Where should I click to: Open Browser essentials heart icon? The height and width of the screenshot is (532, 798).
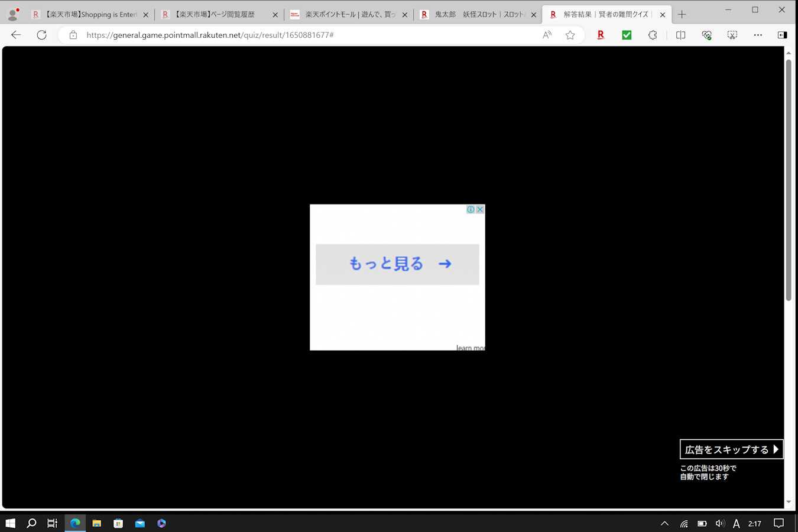point(706,35)
